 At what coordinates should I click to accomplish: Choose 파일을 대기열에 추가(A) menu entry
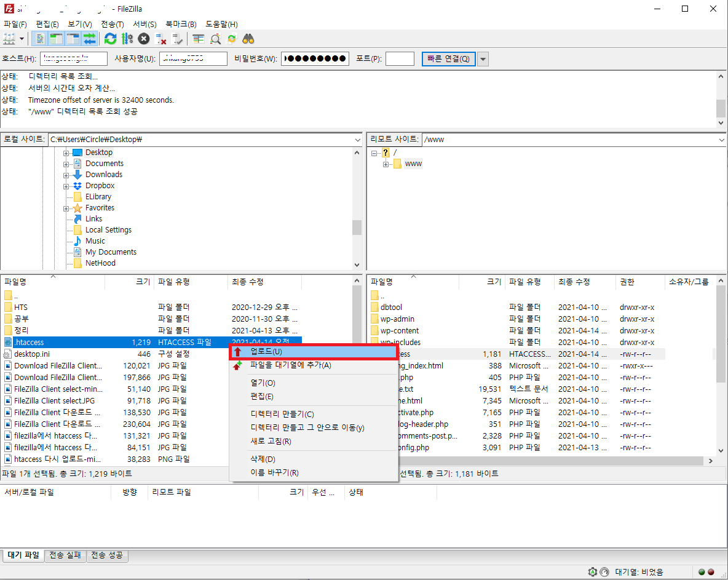[x=314, y=365]
